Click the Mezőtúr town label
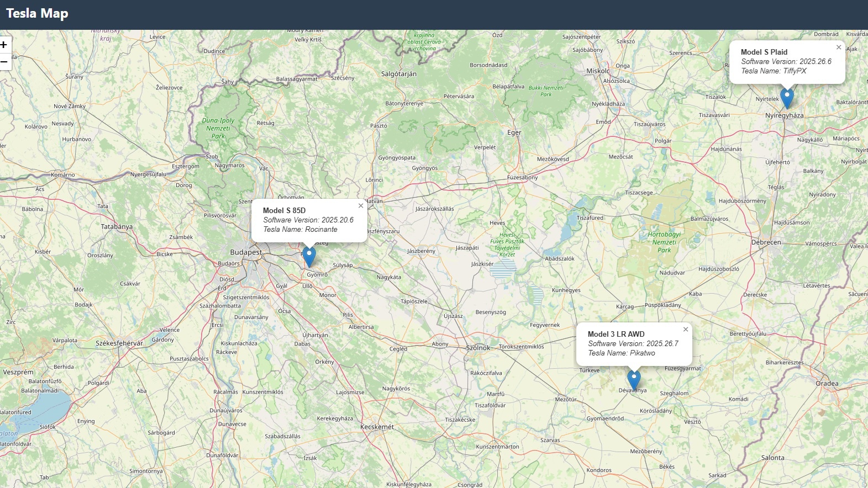This screenshot has width=868, height=488. coord(566,399)
